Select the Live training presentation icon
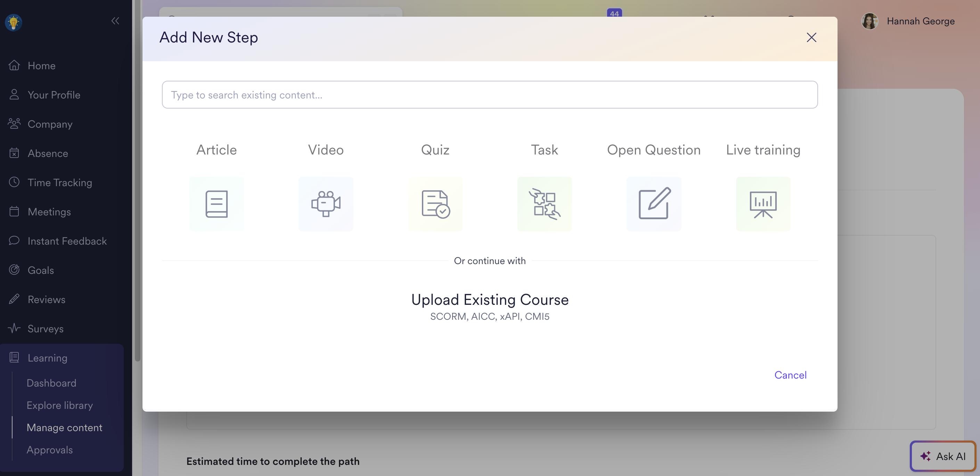 [x=763, y=204]
